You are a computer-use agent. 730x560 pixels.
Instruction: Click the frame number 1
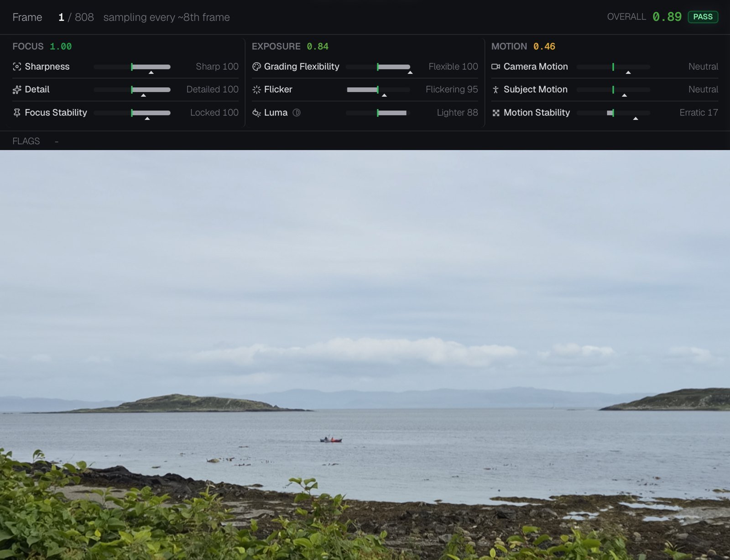tap(61, 17)
